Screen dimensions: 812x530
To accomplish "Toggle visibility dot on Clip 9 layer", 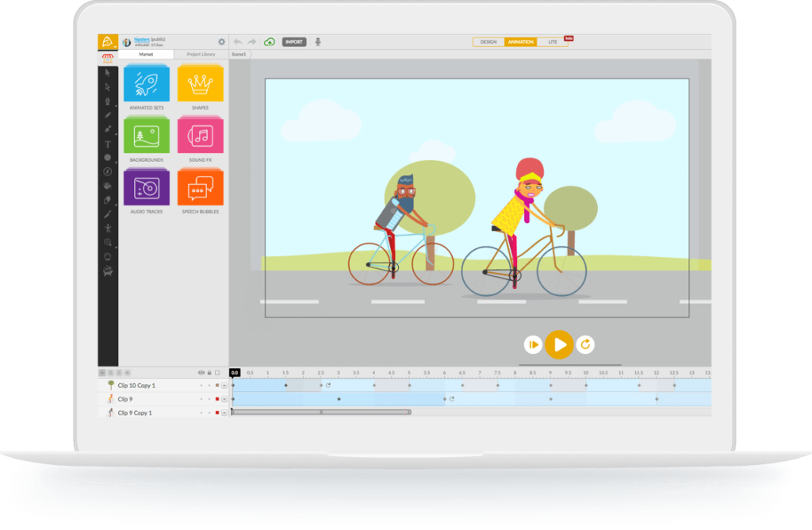I will tap(201, 398).
